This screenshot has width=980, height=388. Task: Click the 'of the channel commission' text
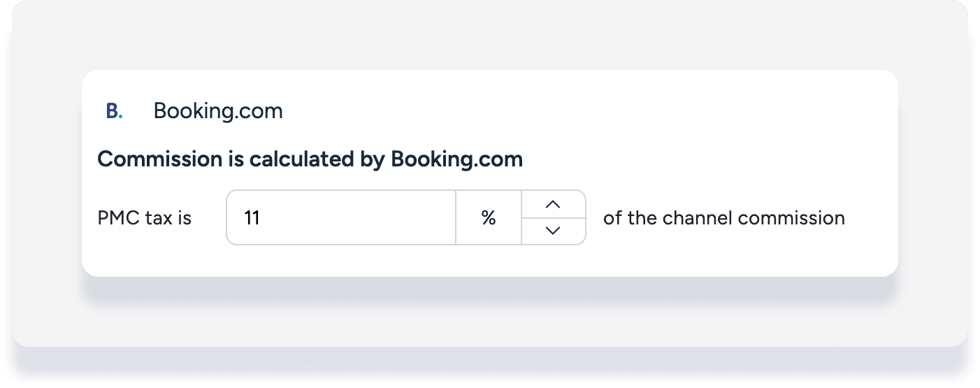pyautogui.click(x=723, y=218)
